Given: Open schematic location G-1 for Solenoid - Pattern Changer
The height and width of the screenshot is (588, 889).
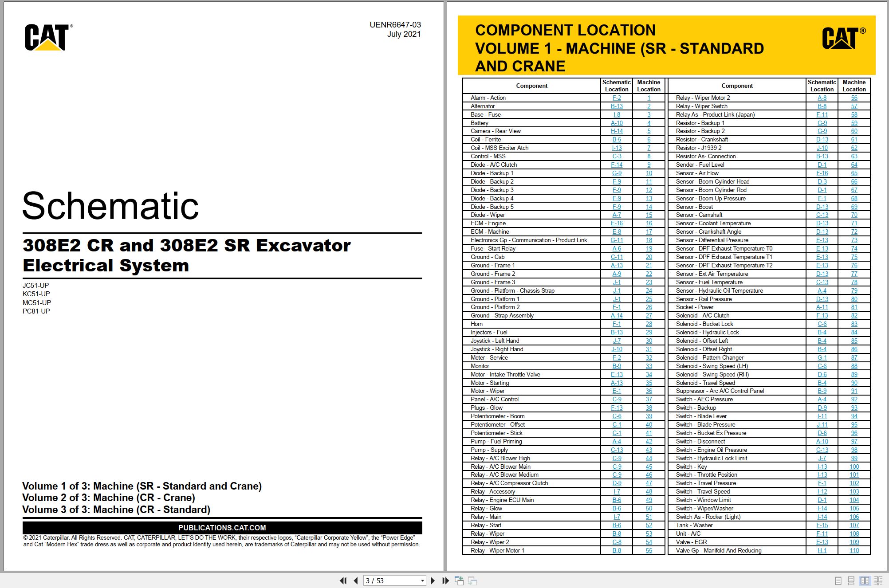Looking at the screenshot, I should point(822,357).
